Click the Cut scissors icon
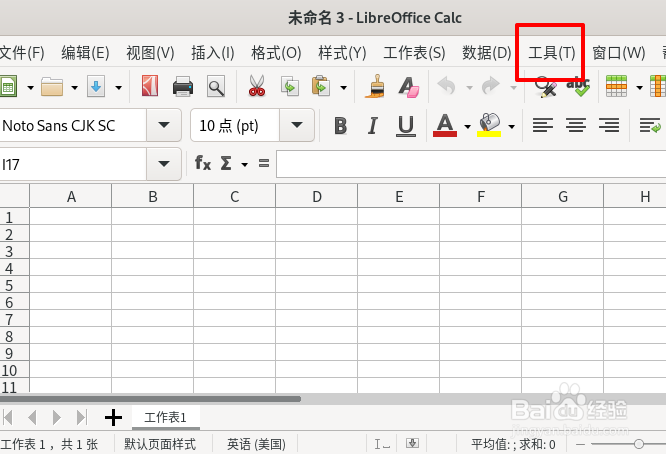 click(x=257, y=86)
